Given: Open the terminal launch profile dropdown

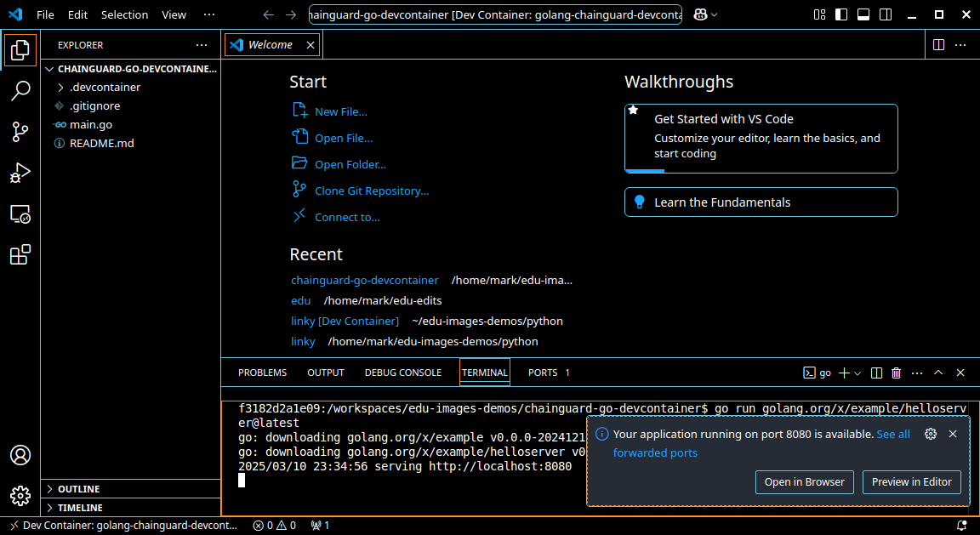Looking at the screenshot, I should (857, 373).
